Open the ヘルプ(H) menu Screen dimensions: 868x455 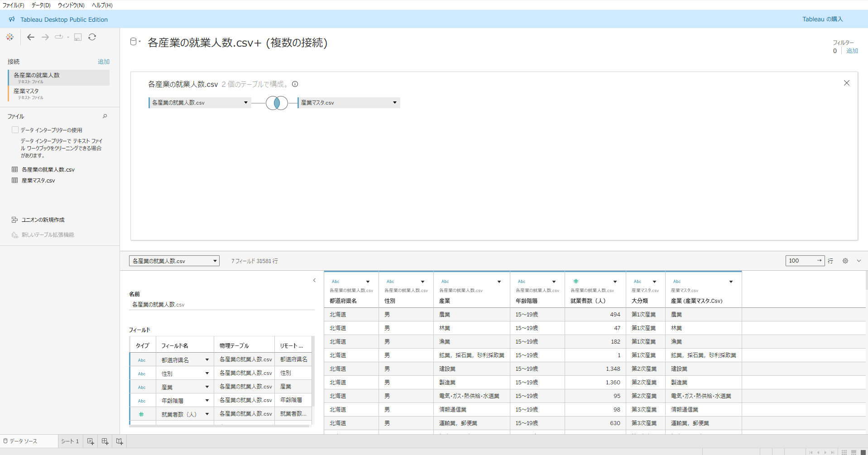(x=102, y=5)
